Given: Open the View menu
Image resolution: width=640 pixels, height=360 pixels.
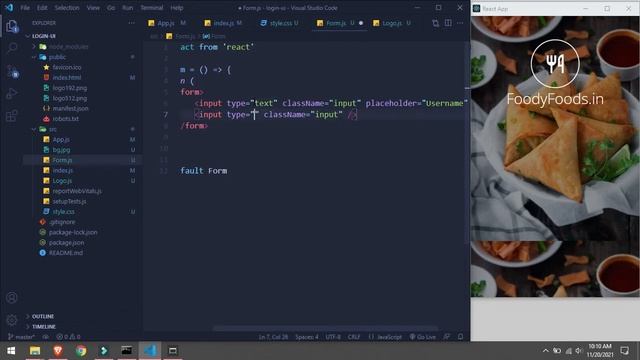Looking at the screenshot, I should point(93,8).
